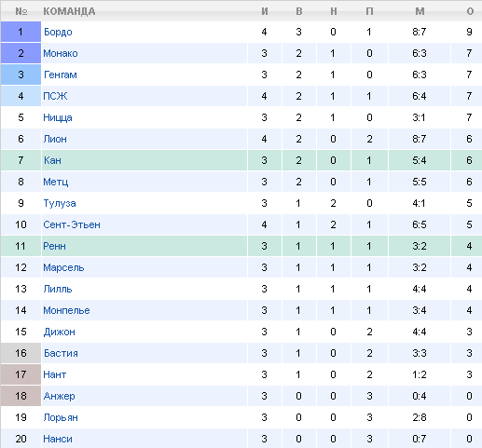Open the Сент-Этьен team page

[x=72, y=224]
